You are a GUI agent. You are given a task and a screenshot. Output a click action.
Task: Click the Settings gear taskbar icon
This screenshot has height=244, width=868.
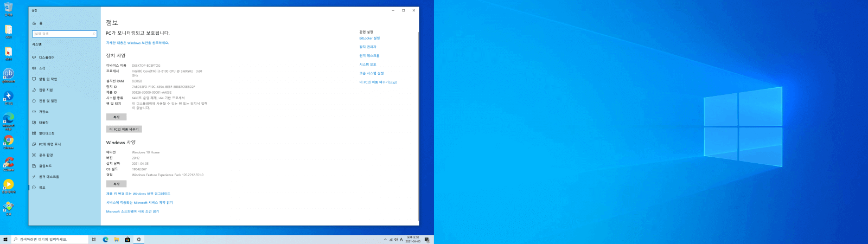(x=138, y=239)
